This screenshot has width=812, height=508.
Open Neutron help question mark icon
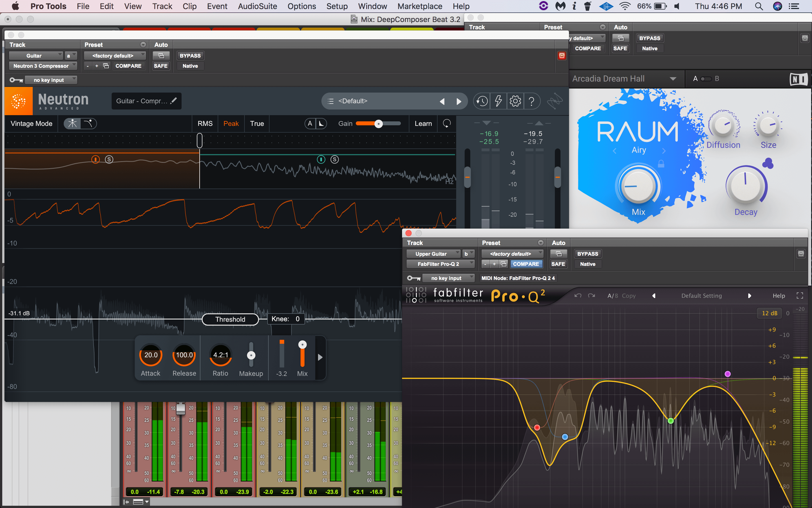(531, 101)
